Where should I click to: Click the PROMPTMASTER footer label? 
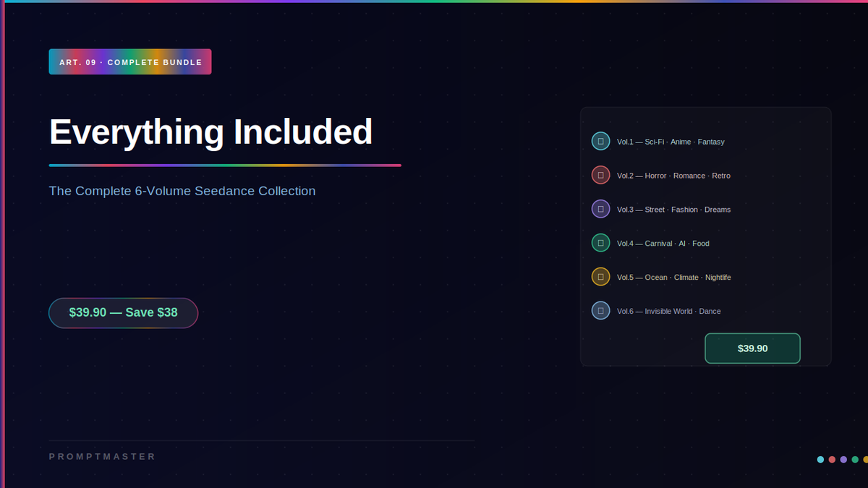pyautogui.click(x=103, y=457)
